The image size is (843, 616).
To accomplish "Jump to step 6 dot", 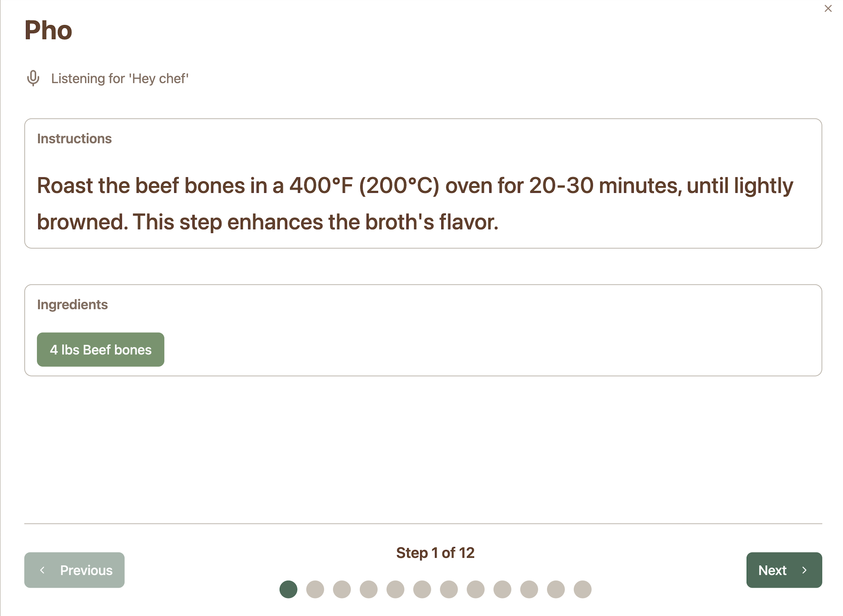I will coord(422,589).
